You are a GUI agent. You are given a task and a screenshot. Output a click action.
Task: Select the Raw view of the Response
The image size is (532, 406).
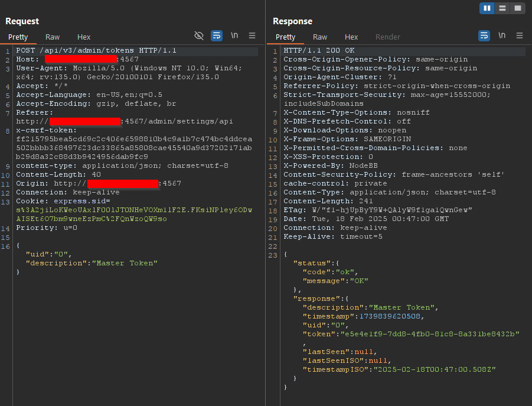pyautogui.click(x=319, y=37)
